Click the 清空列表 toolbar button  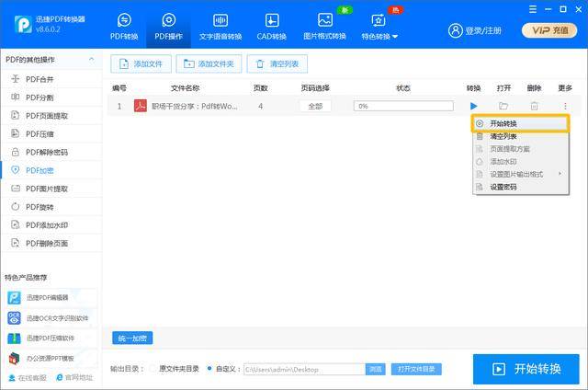[277, 63]
